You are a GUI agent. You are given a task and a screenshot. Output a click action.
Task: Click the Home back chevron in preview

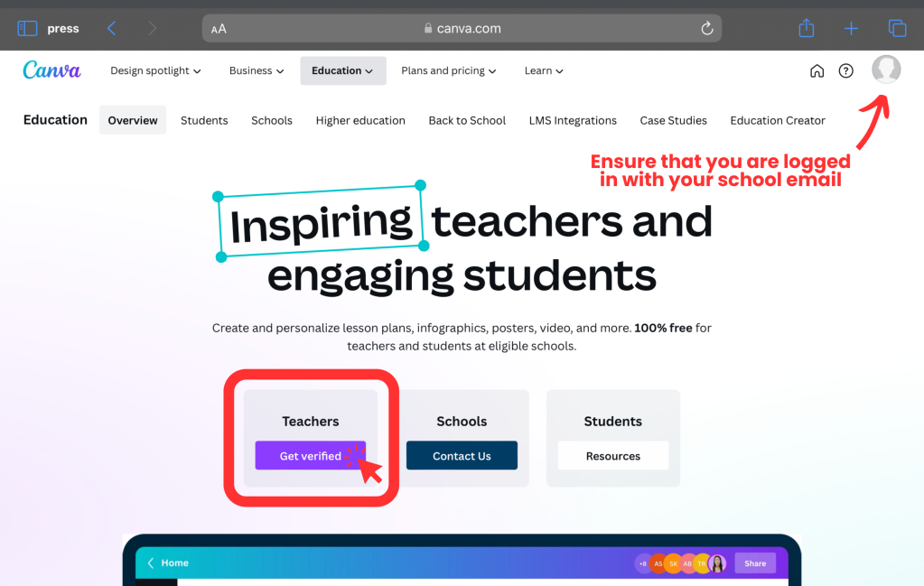coord(151,563)
